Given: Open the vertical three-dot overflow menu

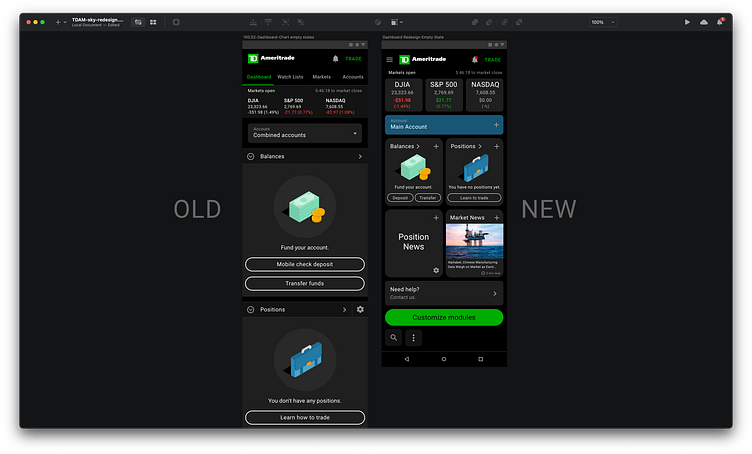Looking at the screenshot, I should click(413, 338).
